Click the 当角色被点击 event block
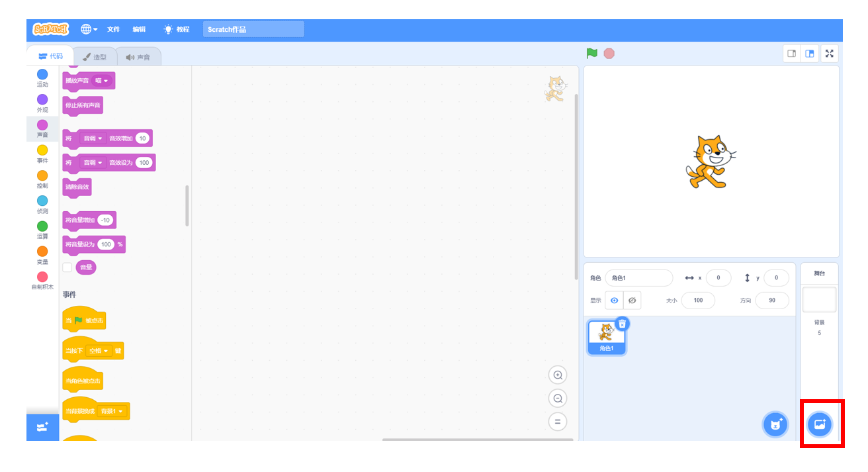The height and width of the screenshot is (472, 868). tap(83, 381)
